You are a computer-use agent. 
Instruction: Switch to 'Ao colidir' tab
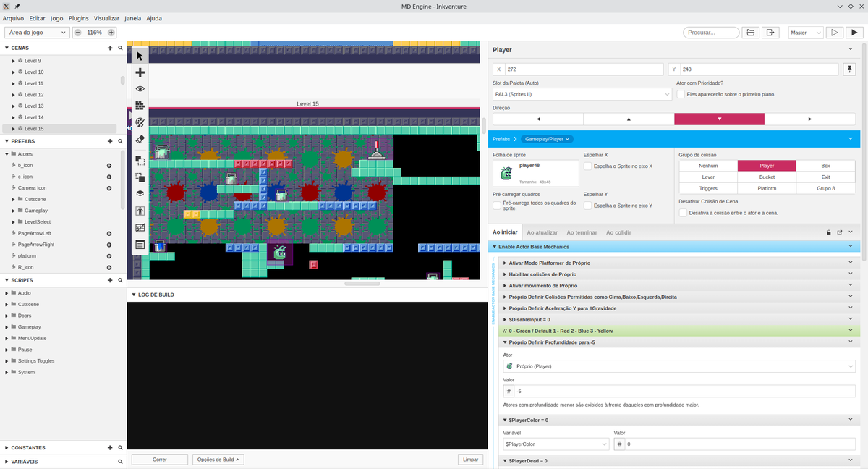(618, 232)
